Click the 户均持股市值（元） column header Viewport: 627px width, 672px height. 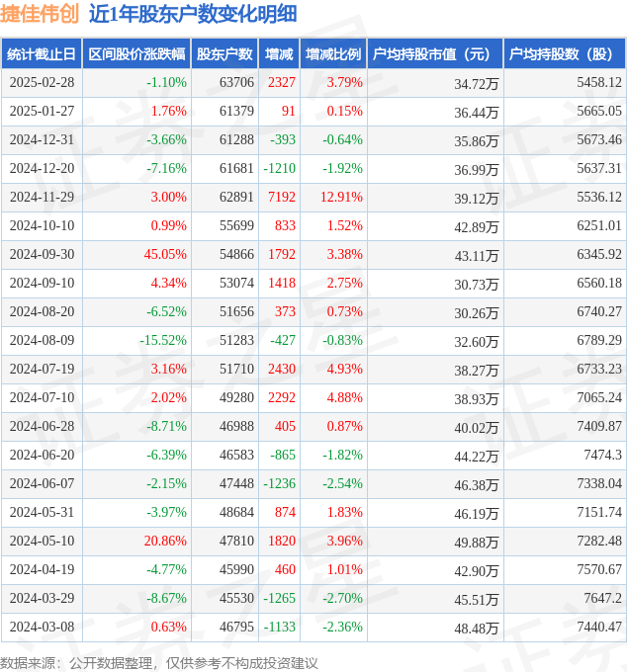click(435, 54)
